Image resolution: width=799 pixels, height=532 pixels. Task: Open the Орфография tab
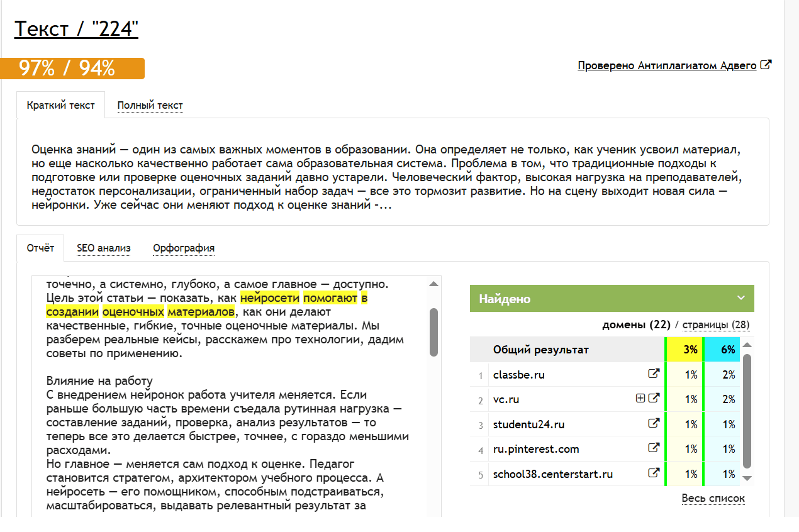pyautogui.click(x=184, y=248)
